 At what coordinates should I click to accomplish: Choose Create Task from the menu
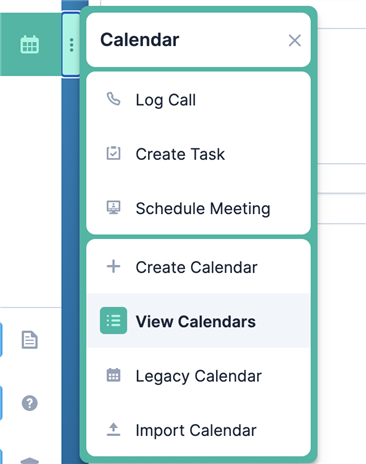pos(198,154)
